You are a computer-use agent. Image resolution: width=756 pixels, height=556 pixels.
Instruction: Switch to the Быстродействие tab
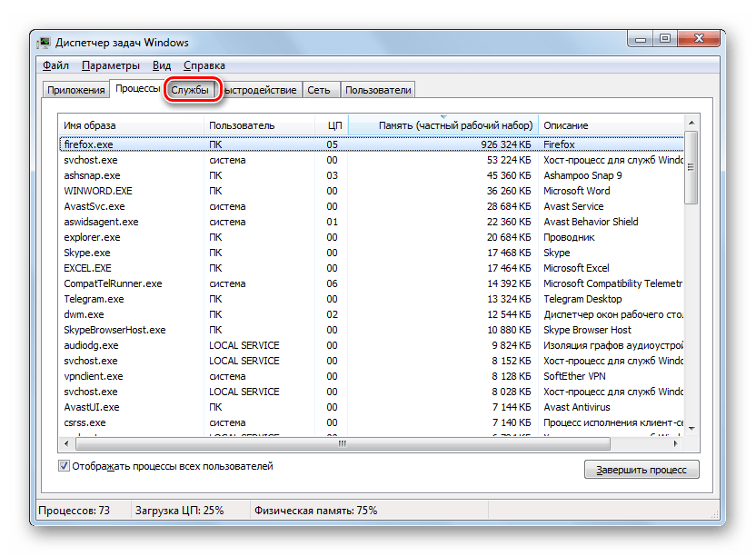[x=261, y=90]
